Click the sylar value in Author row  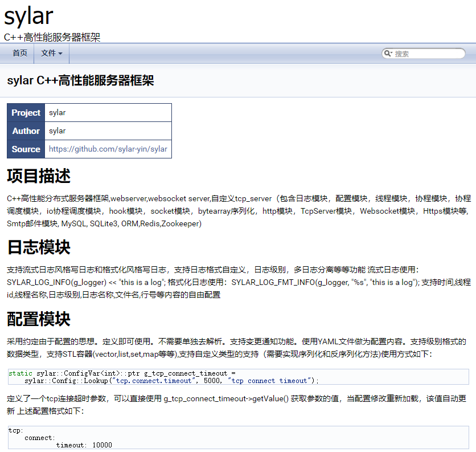[x=58, y=131]
